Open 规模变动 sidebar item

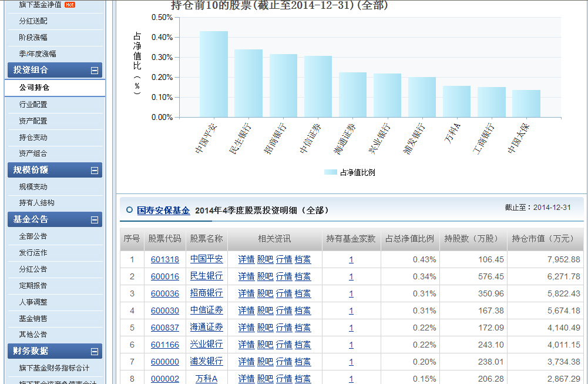(33, 187)
